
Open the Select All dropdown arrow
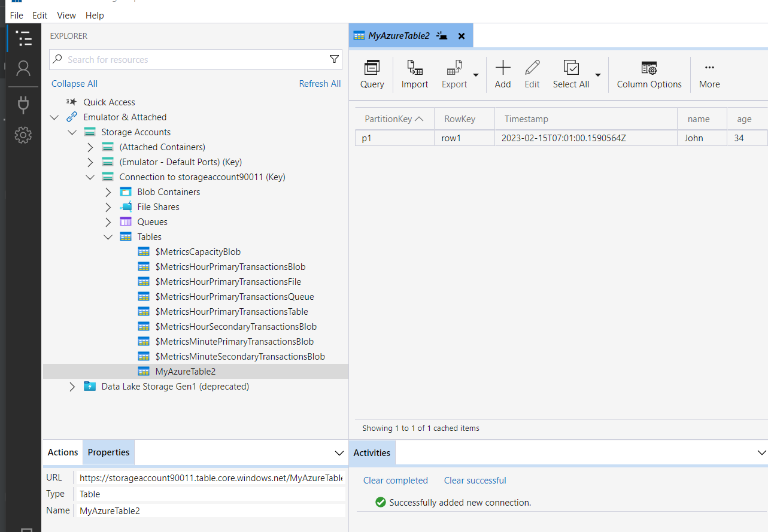[x=597, y=75]
